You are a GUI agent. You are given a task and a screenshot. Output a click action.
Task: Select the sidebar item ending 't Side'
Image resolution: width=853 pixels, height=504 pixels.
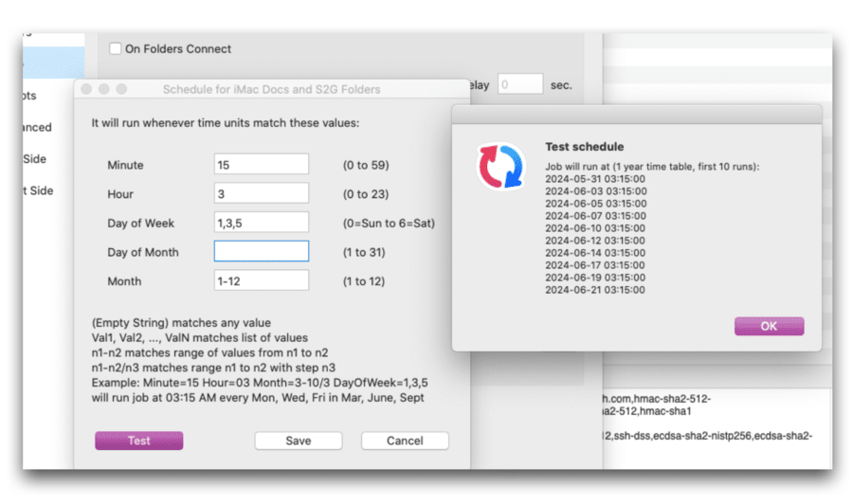(x=38, y=190)
